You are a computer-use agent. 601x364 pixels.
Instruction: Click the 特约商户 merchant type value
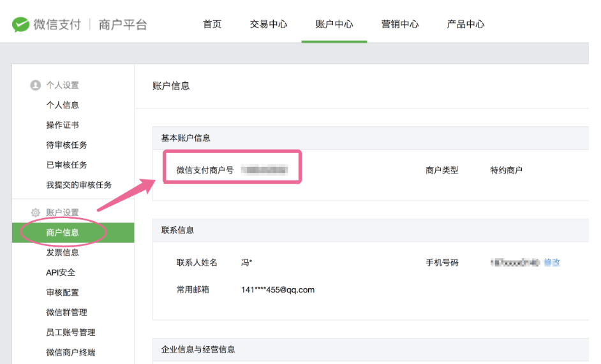click(x=507, y=170)
